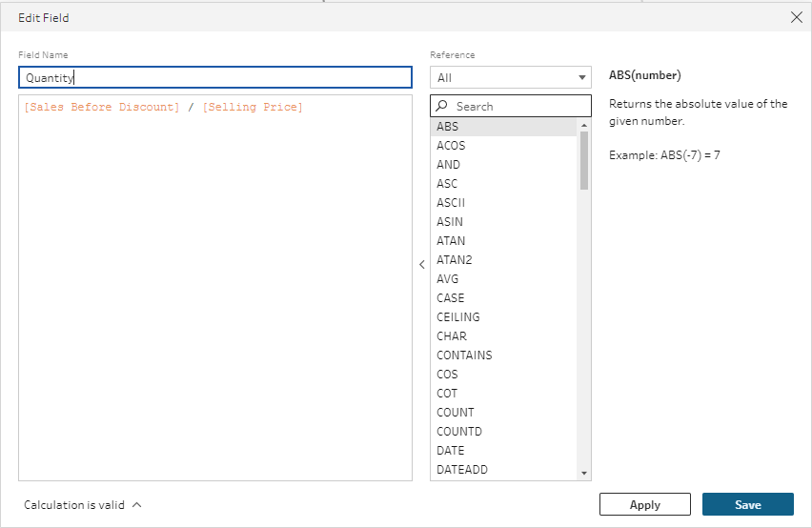Click inside the calculation editor area
The width and height of the screenshot is (812, 528).
coord(214,286)
